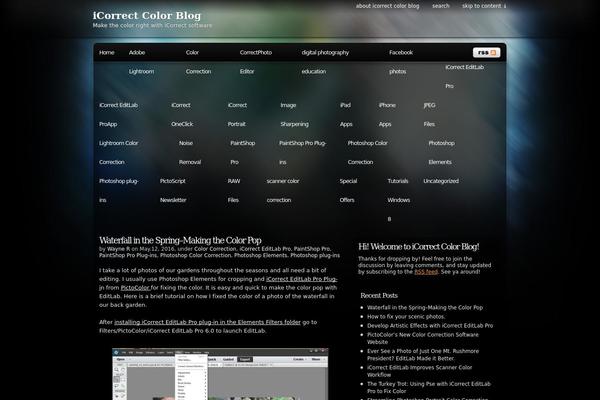This screenshot has width=600, height=400.
Task: Open recent post 'iCorrect EditLab Improves Scanner Color Workflow'
Action: point(419,371)
